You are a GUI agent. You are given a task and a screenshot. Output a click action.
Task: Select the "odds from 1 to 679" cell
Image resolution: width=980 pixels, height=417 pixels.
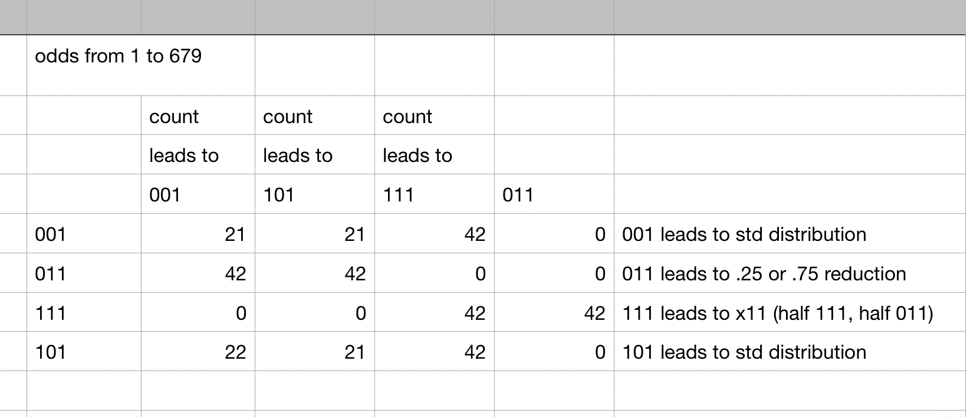pos(118,57)
